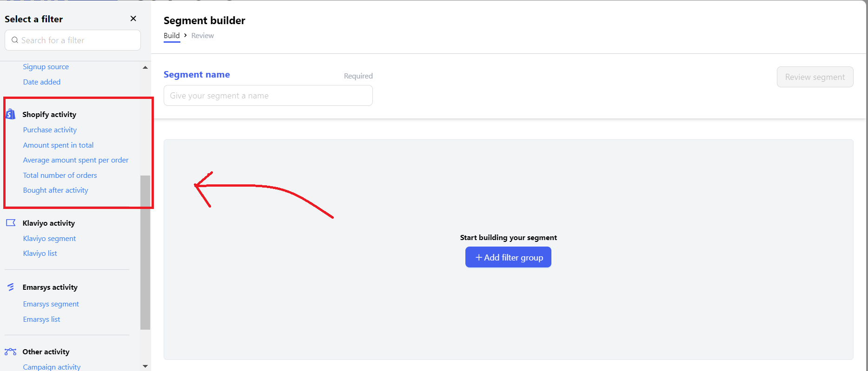Click the search magnifier icon

[x=15, y=40]
